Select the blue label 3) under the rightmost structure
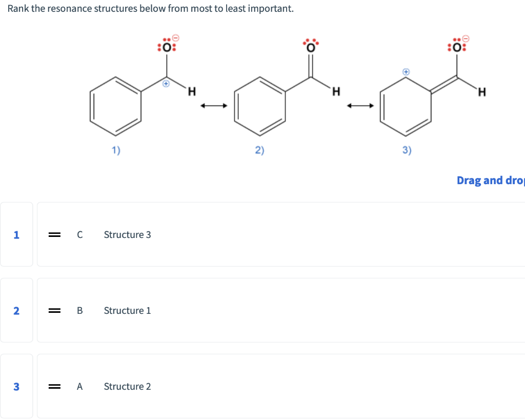Viewport: 525px width, 420px height. pos(407,150)
